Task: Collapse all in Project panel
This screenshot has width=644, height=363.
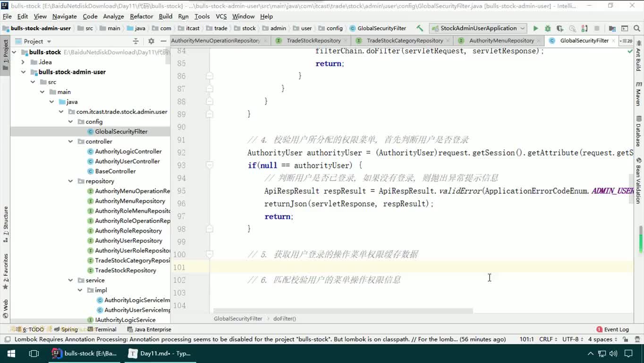Action: 136,41
